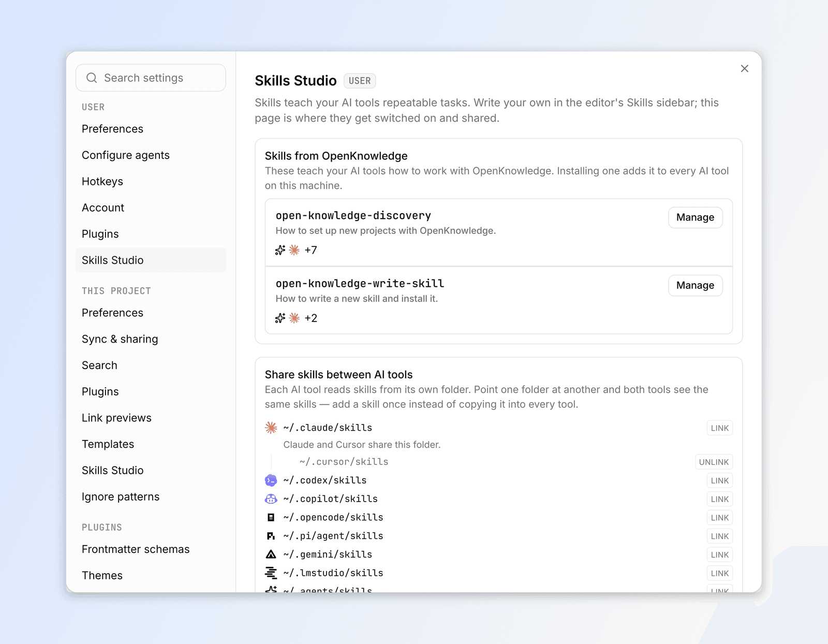Click the Claude icon under open-knowledge-write-skill
The image size is (828, 644).
pos(294,318)
